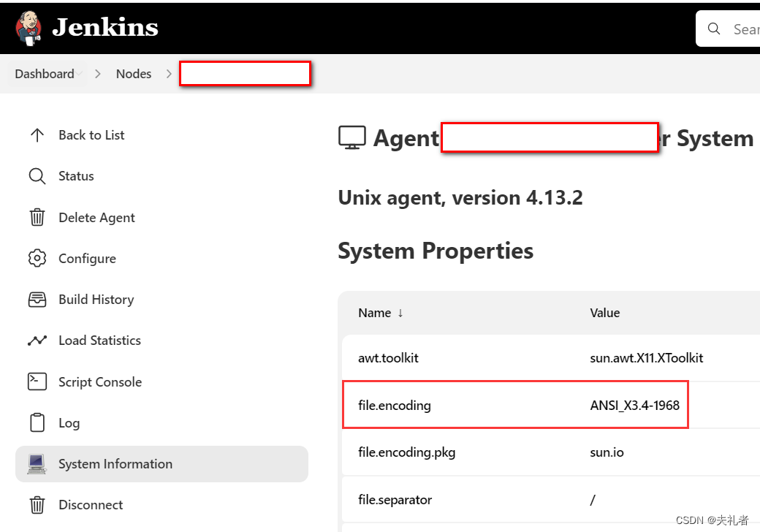Click the Script Console terminal icon
This screenshot has width=760, height=532.
coord(37,381)
